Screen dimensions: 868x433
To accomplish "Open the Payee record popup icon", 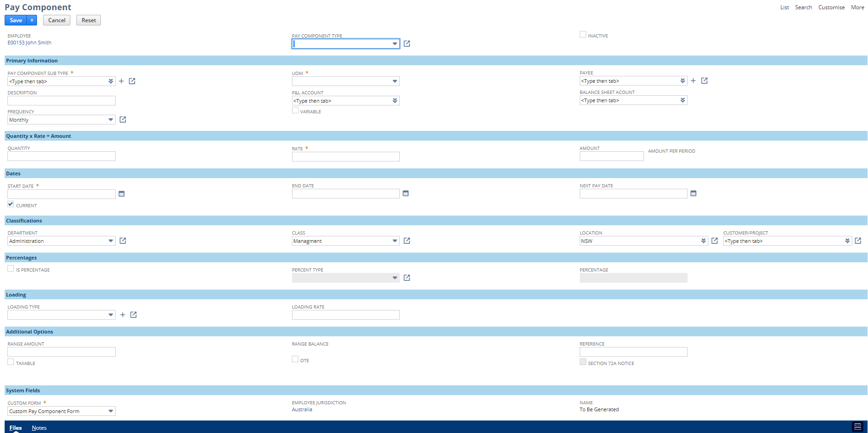I will [x=704, y=80].
